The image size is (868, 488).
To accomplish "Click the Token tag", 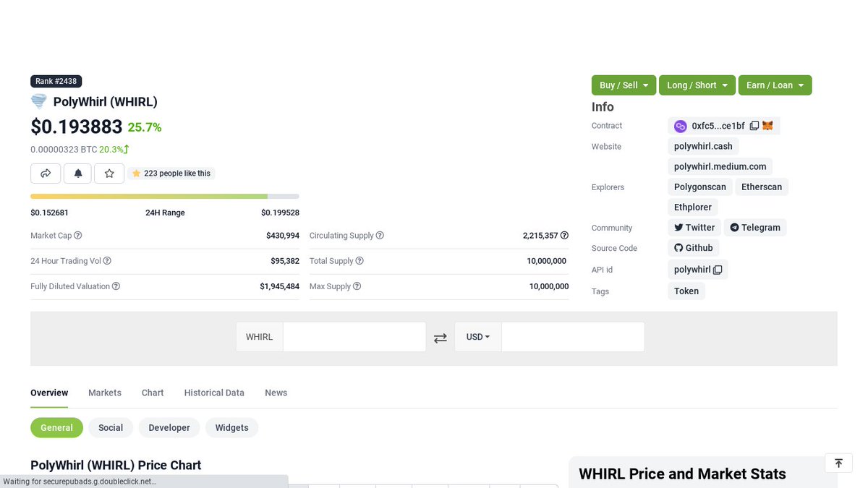I will pyautogui.click(x=686, y=291).
